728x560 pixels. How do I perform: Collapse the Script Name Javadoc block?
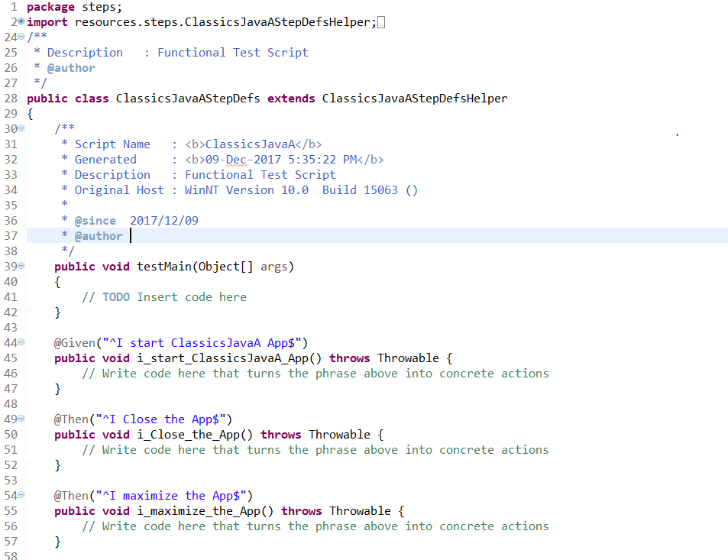[19, 128]
